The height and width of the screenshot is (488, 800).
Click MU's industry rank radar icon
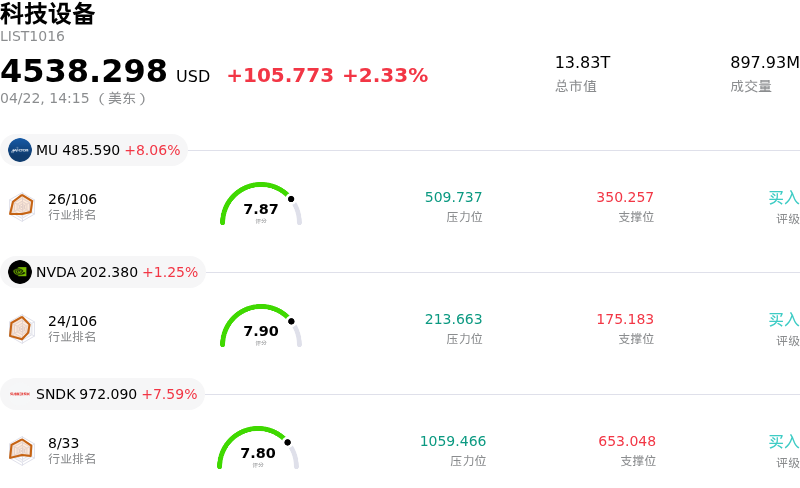pos(21,206)
